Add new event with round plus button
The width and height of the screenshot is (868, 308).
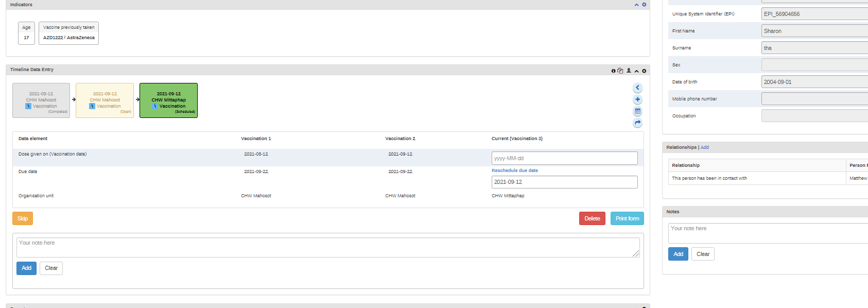pyautogui.click(x=637, y=99)
